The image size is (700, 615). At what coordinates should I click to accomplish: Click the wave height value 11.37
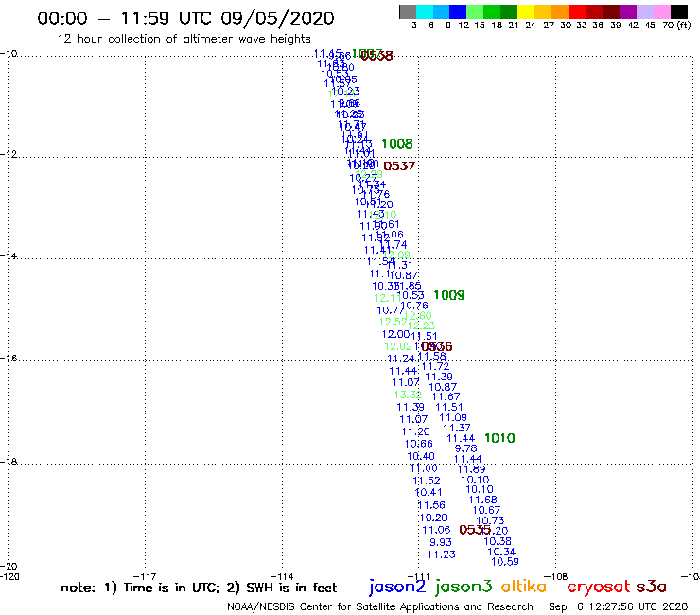[457, 429]
